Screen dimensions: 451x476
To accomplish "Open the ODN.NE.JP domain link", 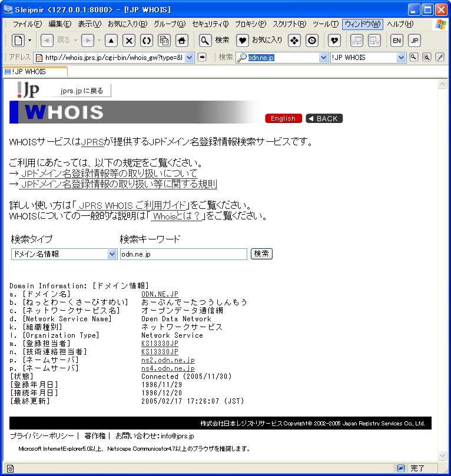I will tap(160, 294).
